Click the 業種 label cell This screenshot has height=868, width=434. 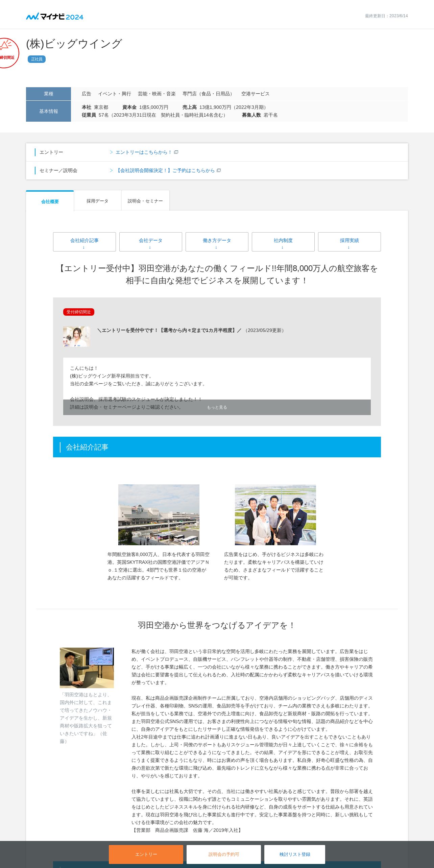click(49, 94)
